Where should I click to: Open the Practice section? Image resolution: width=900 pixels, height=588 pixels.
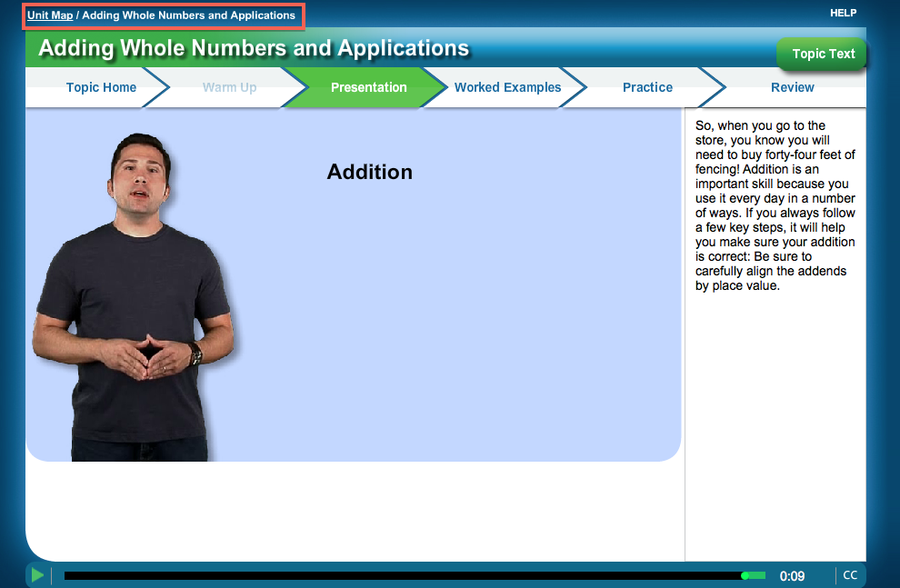click(x=647, y=87)
